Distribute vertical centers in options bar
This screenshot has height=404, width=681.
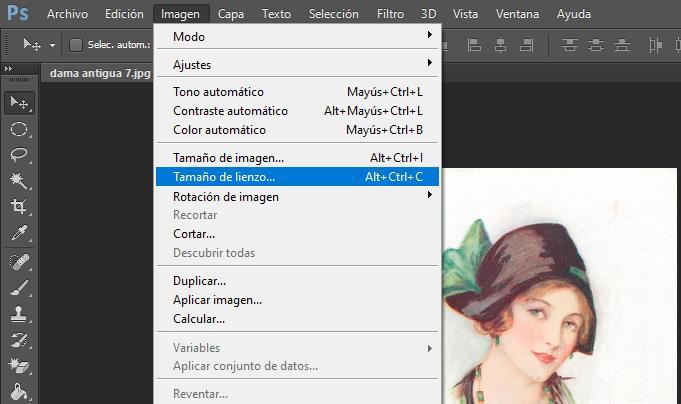595,45
